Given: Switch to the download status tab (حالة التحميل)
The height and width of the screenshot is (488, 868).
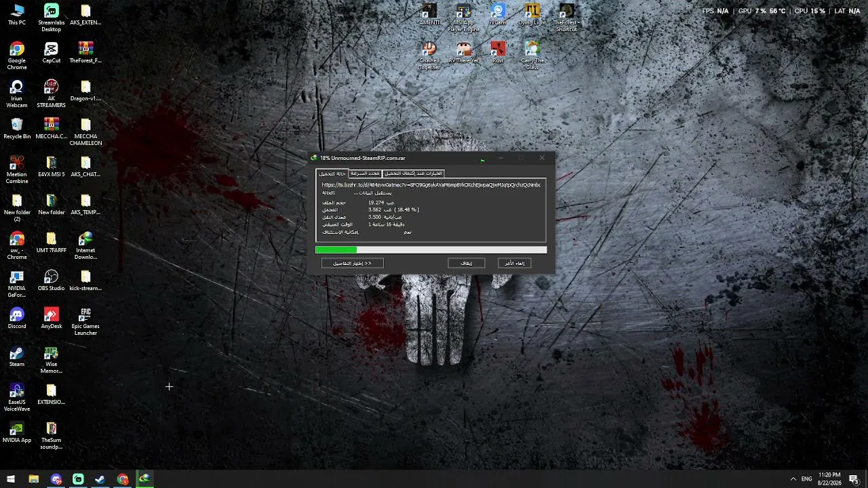Looking at the screenshot, I should 332,174.
